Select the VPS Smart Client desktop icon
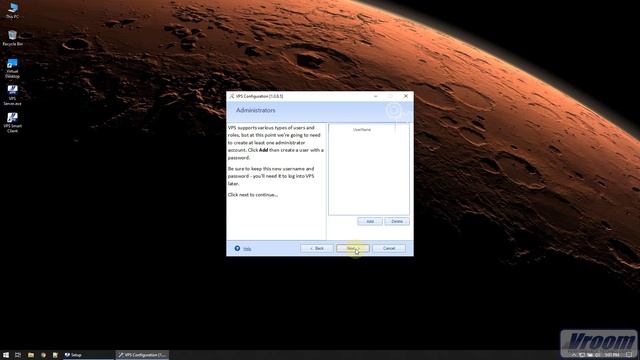 (x=12, y=122)
